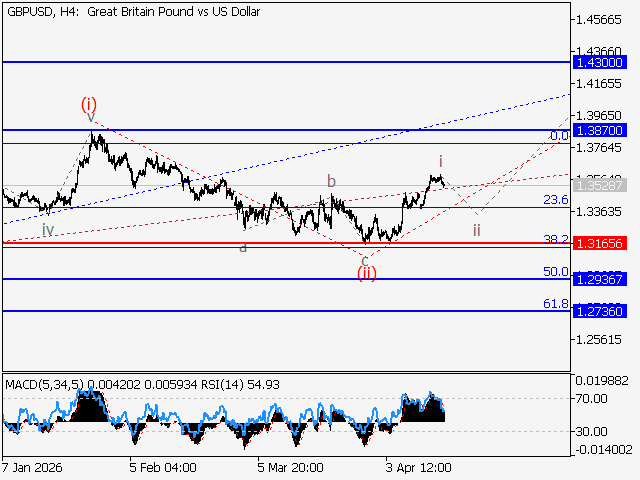Image resolution: width=640 pixels, height=480 pixels.
Task: Click the 1.43000 blue price tag
Action: click(x=600, y=62)
